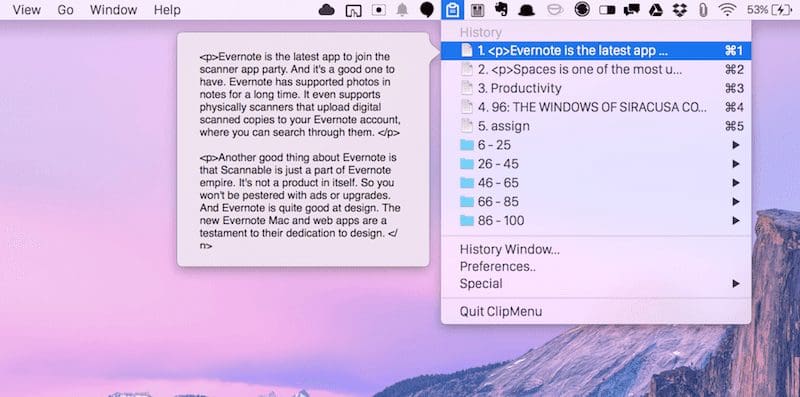Click the ClipMenu clipboard icon in menu bar
The height and width of the screenshot is (397, 800).
[453, 10]
